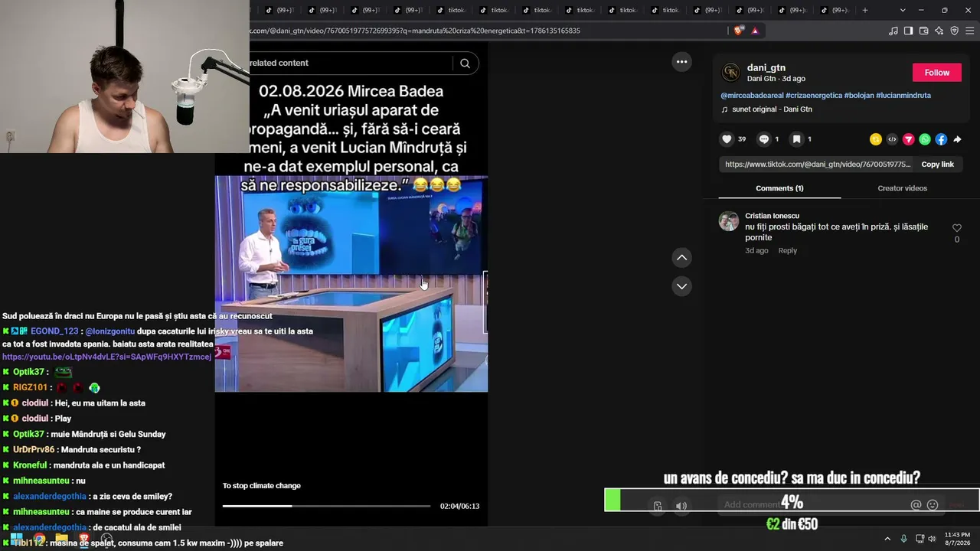
Task: Share the video to Facebook
Action: click(941, 139)
